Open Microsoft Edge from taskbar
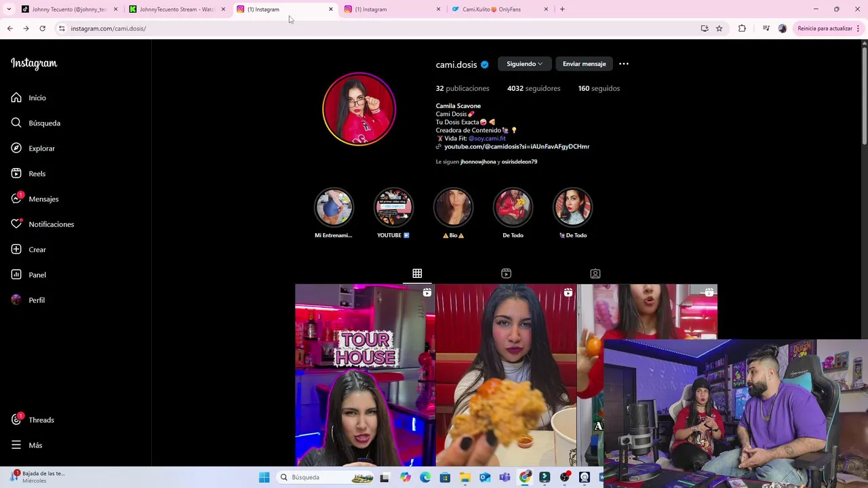This screenshot has width=868, height=488. point(425,477)
